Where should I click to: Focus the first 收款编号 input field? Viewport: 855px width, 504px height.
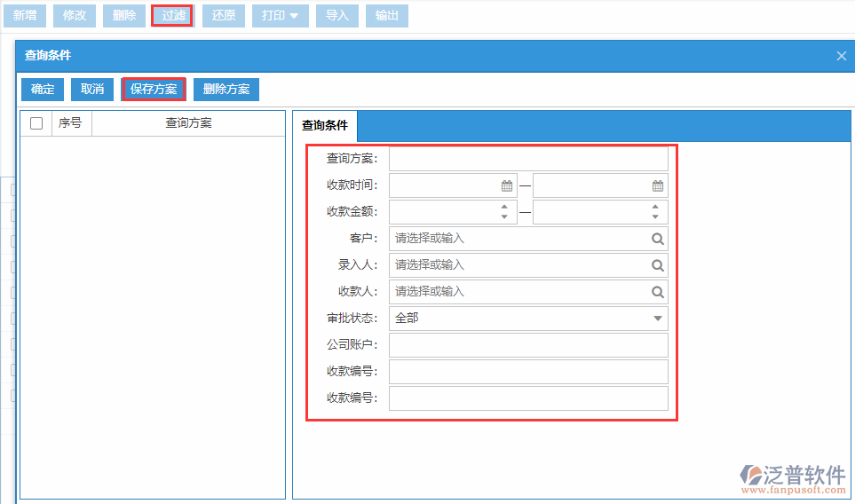[528, 372]
